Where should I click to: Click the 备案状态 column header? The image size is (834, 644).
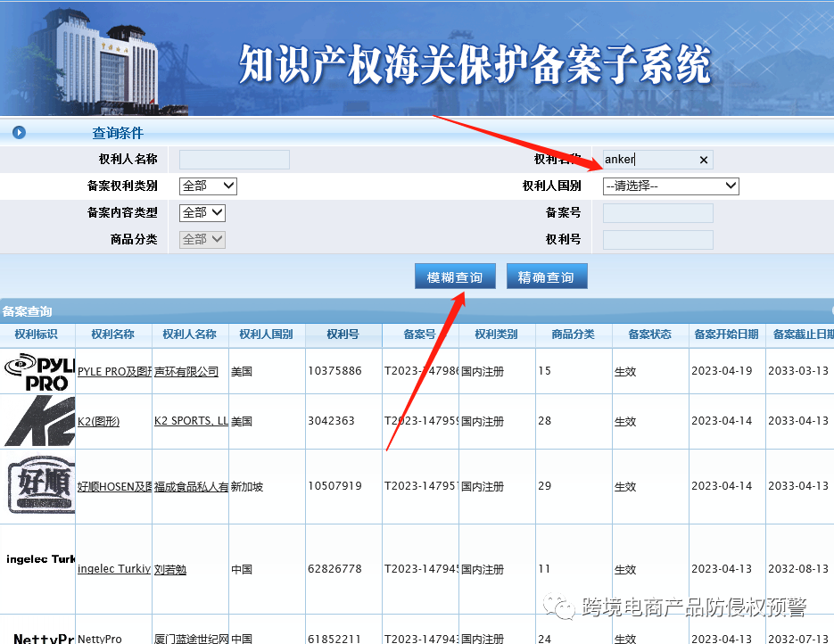point(649,334)
